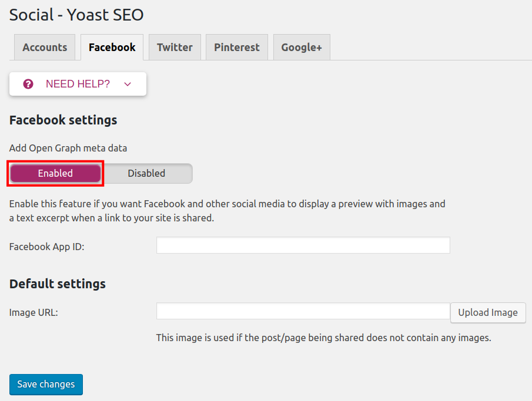Click the "Social - Yoast SEO" page title
Viewport: 532px width, 401px height.
click(76, 15)
